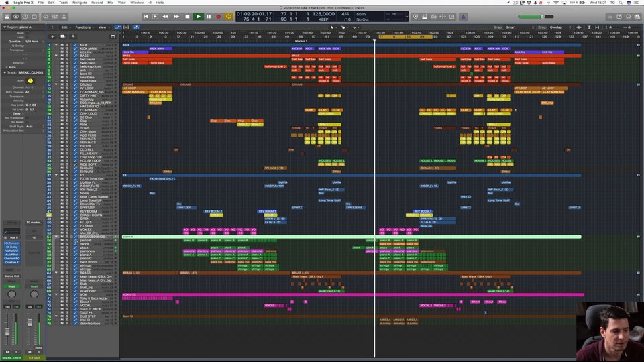The width and height of the screenshot is (644, 362).
Task: Toggle yellow Cycle mode button
Action: [x=229, y=17]
